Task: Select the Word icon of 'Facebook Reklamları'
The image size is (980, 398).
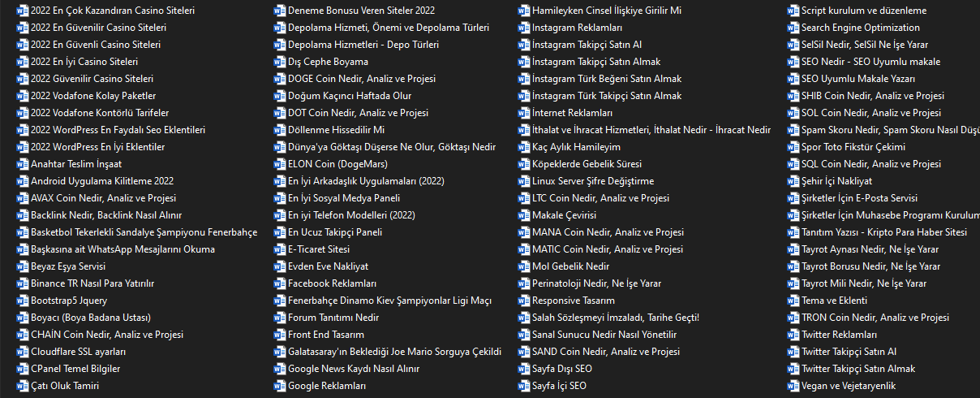Action: 280,283
